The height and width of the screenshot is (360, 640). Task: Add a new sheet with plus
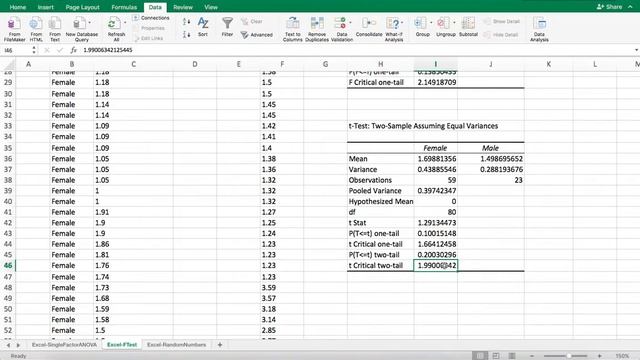(220, 345)
